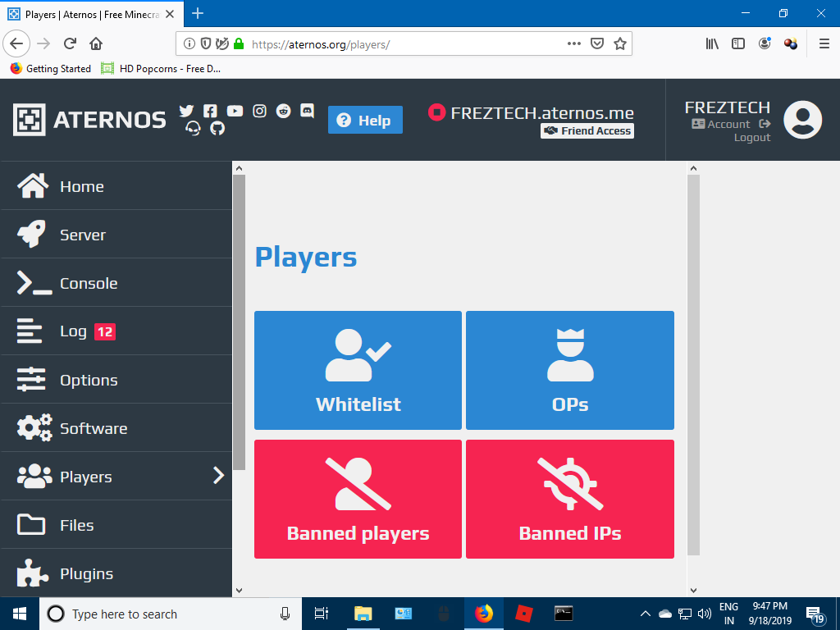Screen dimensions: 840x630
Task: Click sidebar scrollbar up arrow
Action: (239, 168)
